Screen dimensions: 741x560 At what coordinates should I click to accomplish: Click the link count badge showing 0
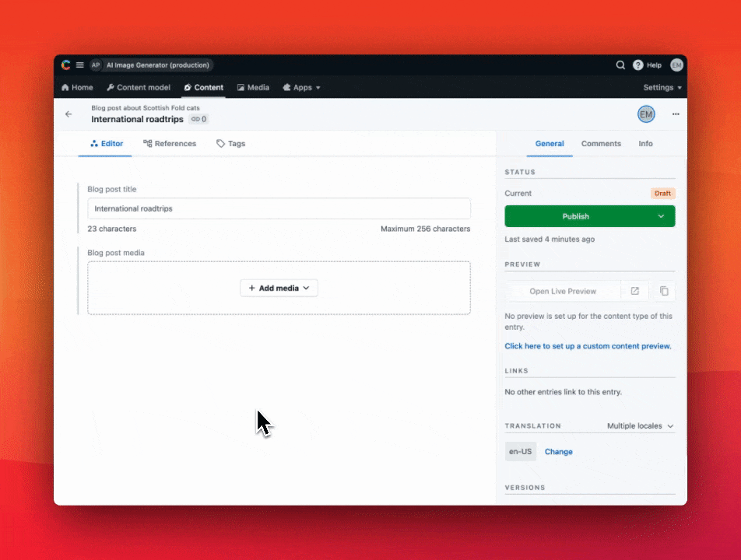click(198, 119)
